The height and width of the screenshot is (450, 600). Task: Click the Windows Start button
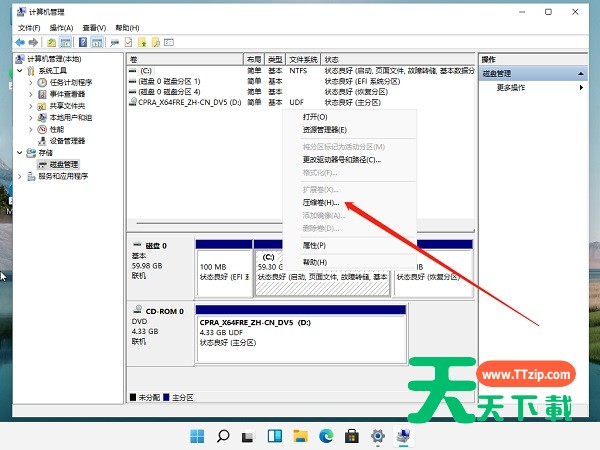(x=197, y=436)
